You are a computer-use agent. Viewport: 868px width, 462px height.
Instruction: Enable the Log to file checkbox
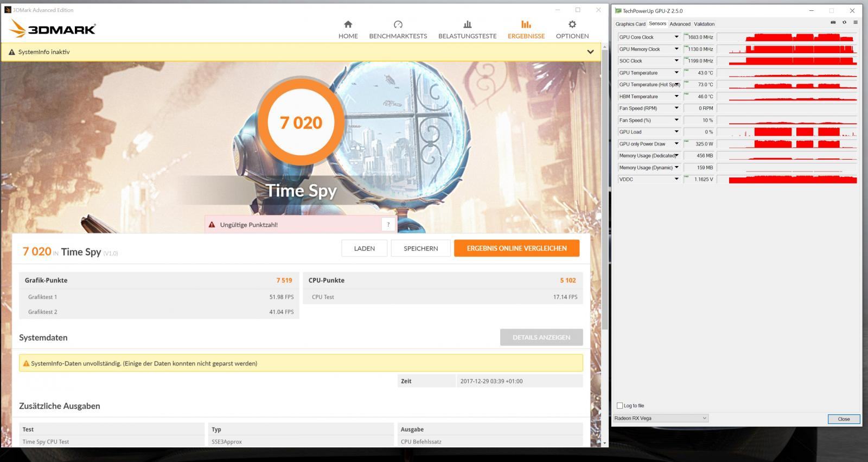(x=620, y=406)
